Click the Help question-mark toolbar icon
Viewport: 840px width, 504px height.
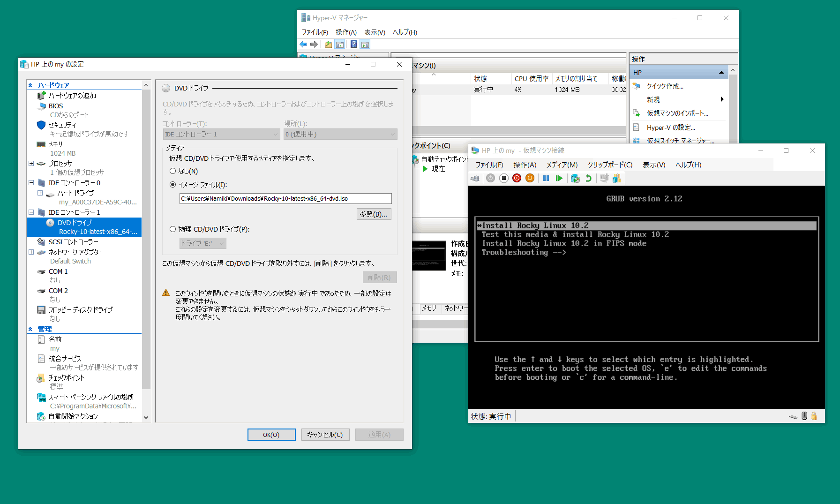[x=354, y=45]
